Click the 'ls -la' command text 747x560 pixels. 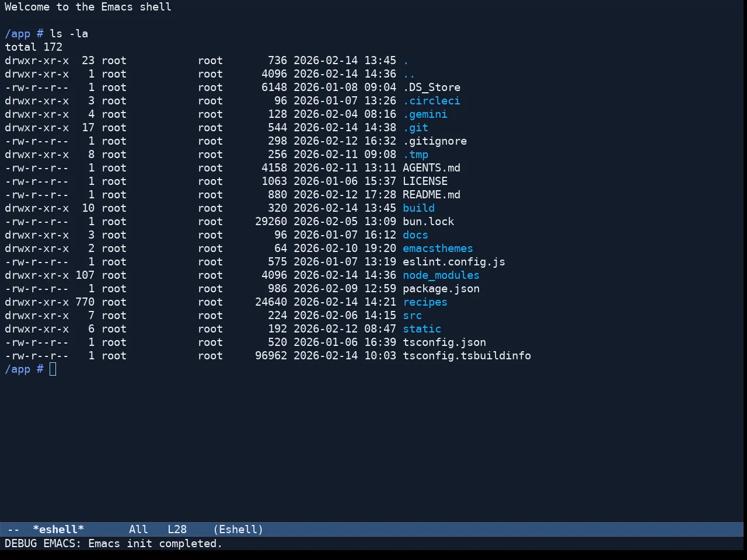(x=69, y=34)
